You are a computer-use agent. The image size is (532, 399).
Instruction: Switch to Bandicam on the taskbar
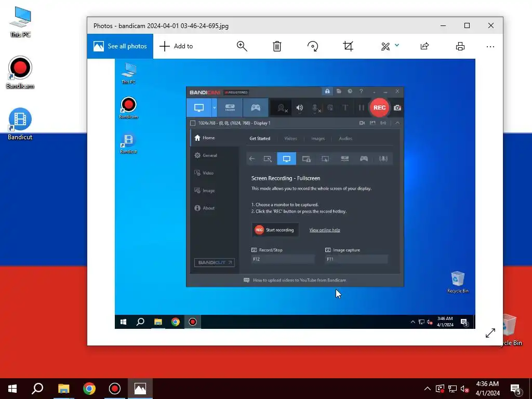tap(115, 389)
